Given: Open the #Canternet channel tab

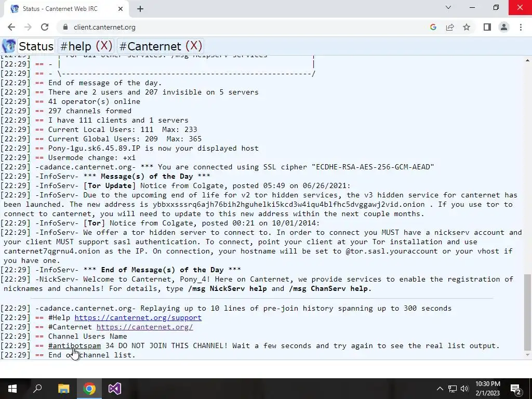Looking at the screenshot, I should click(x=150, y=46).
